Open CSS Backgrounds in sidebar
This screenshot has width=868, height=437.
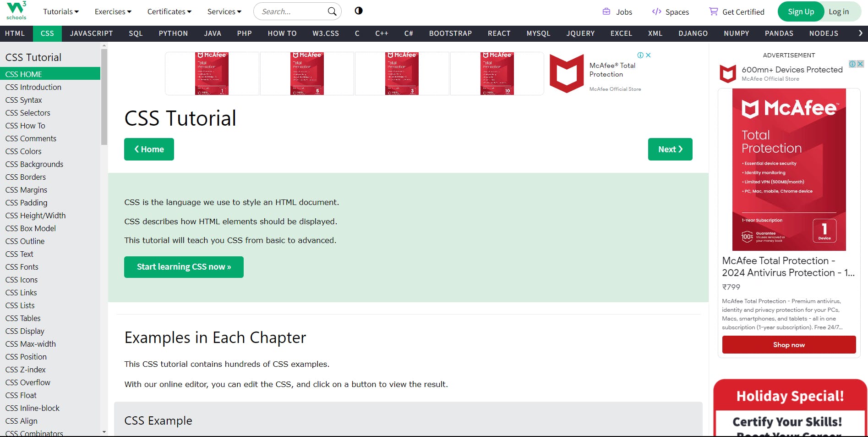pyautogui.click(x=50, y=164)
